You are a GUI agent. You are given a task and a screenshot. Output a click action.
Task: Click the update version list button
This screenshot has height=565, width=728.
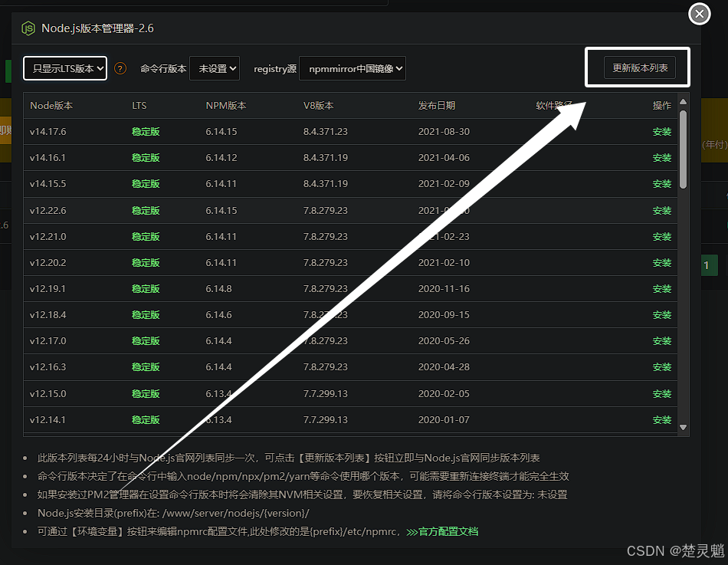click(x=640, y=67)
